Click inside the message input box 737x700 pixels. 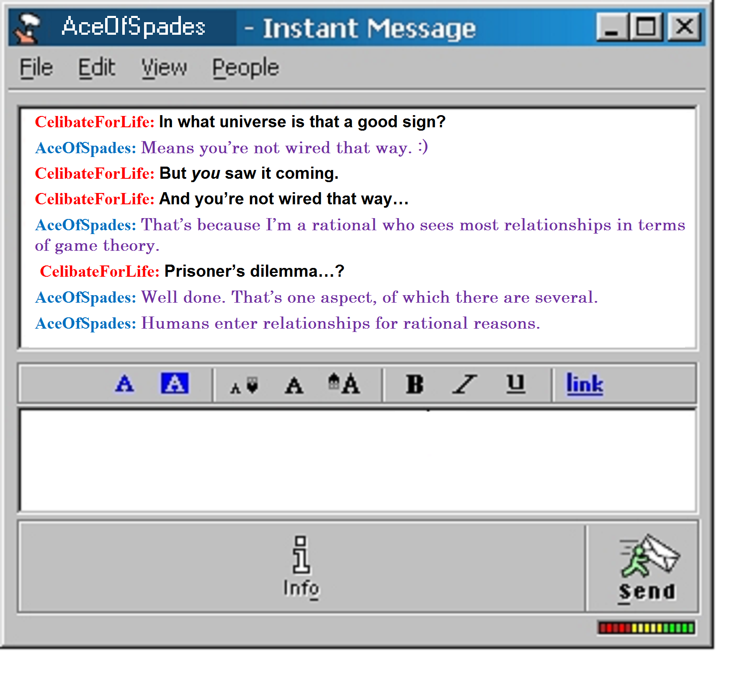[358, 461]
